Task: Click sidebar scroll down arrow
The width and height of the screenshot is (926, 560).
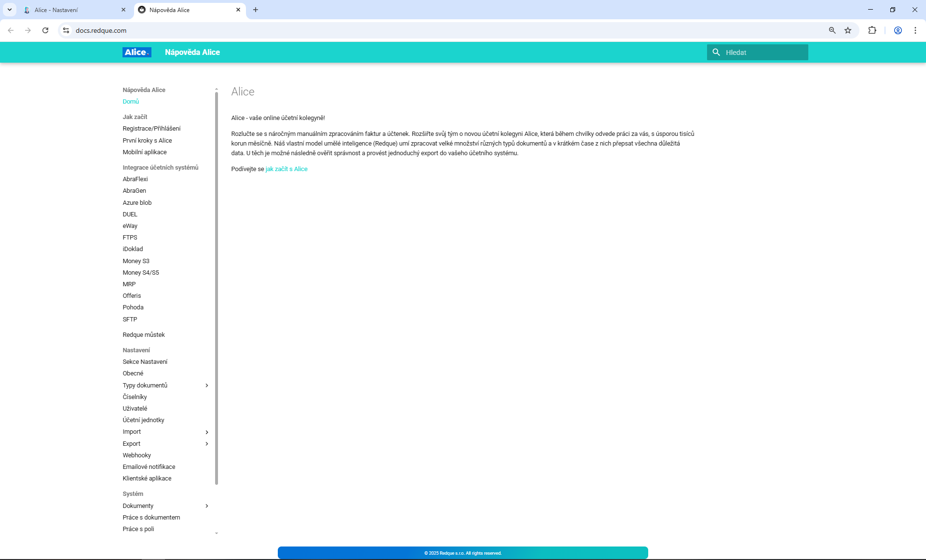Action: click(217, 533)
